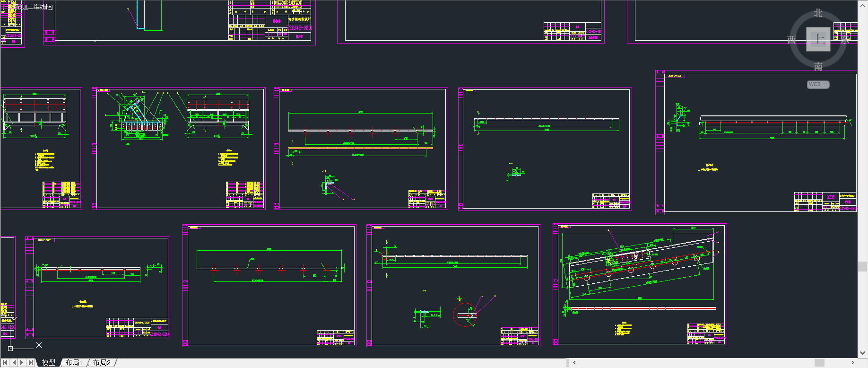868x368 pixels.
Task: Click the ViewCube top face 上
Action: coord(818,39)
